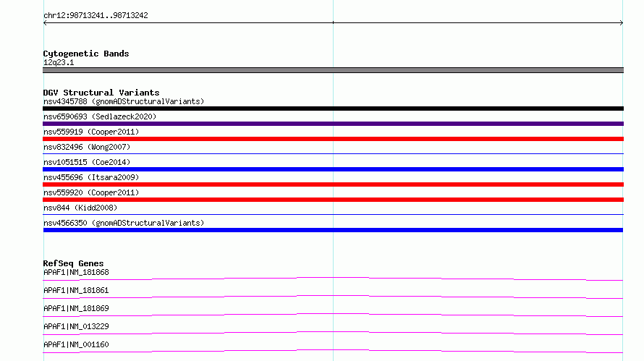Click the thick blue nsv1051515 variant bar
Screen dimensions: 644x361
pos(333,169)
